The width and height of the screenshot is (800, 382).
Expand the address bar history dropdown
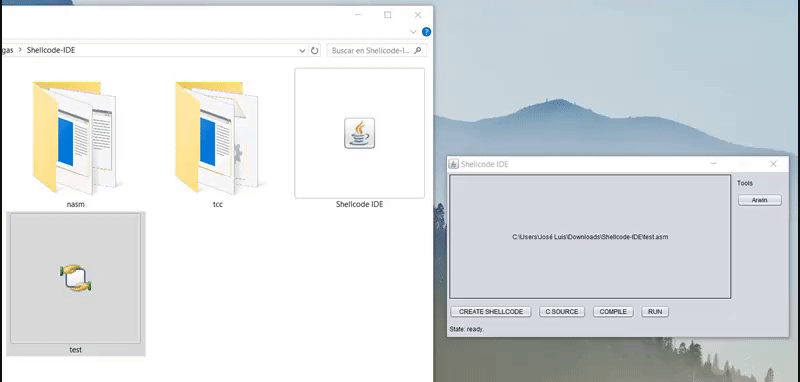[x=302, y=50]
